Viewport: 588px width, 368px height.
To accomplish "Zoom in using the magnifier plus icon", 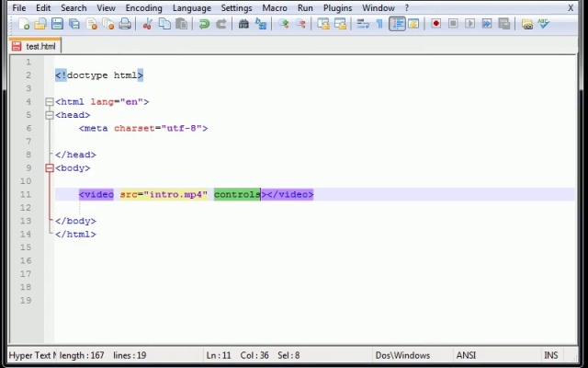I will 284,24.
